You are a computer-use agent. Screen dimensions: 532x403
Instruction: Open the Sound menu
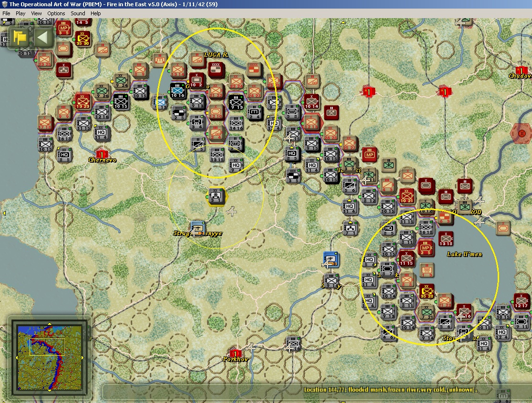(78, 13)
